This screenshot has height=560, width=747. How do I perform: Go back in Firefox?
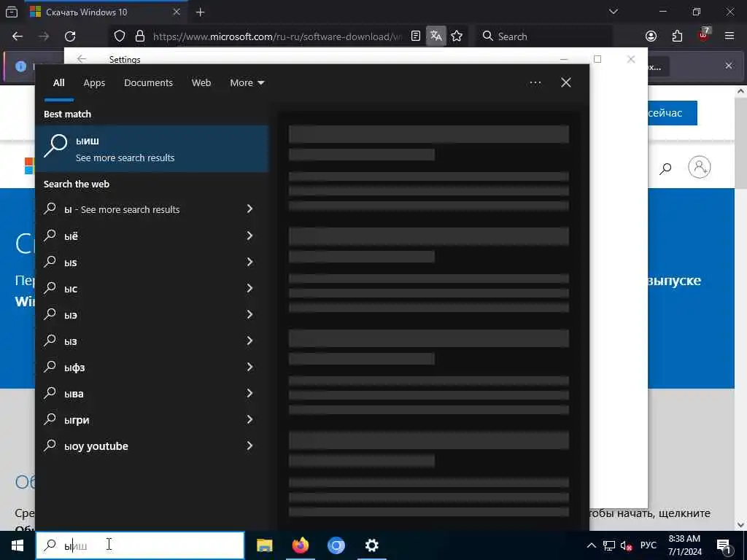tap(18, 36)
